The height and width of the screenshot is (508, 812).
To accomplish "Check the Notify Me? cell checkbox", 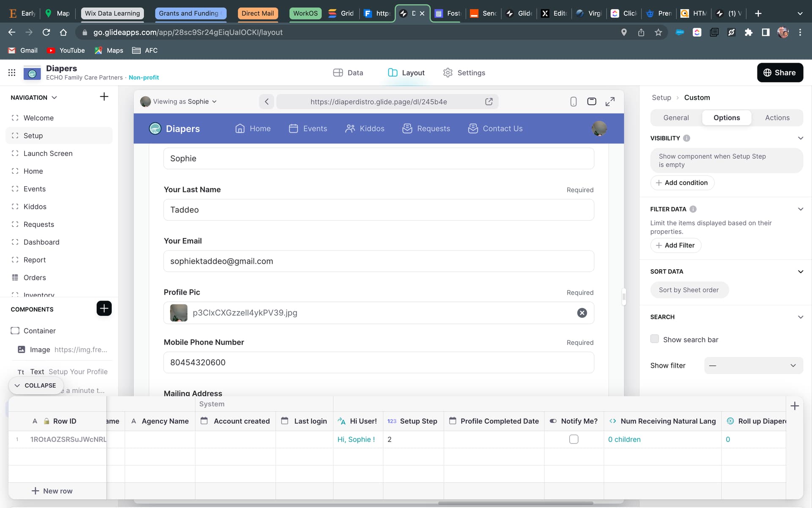I will coord(573,439).
